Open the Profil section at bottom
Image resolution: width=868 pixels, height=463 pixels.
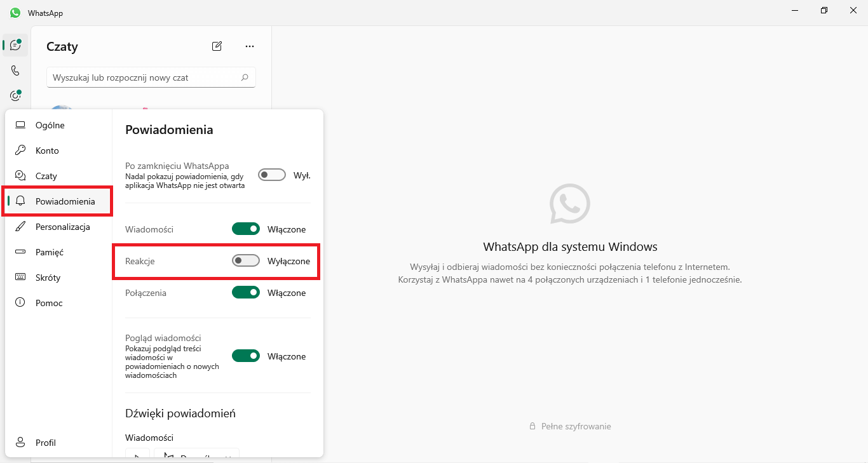(58, 443)
